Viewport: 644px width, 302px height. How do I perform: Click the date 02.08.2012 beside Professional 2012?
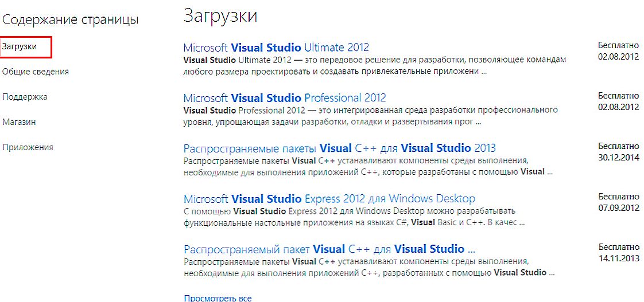[x=619, y=107]
